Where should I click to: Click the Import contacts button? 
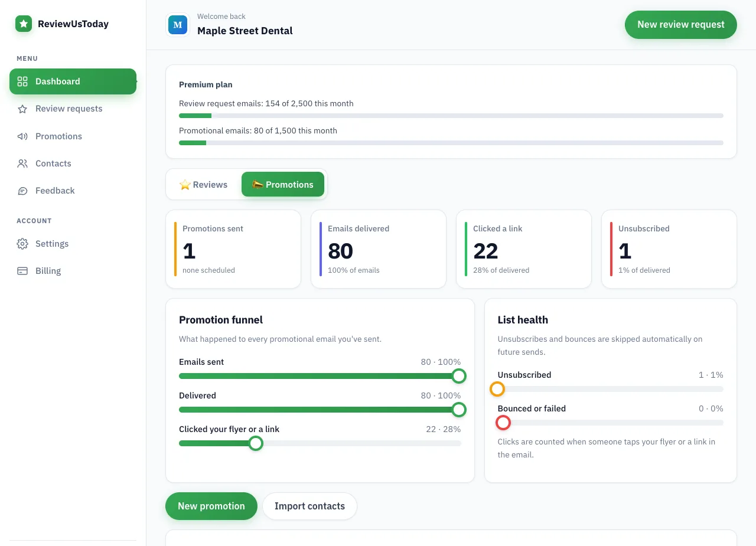click(309, 506)
